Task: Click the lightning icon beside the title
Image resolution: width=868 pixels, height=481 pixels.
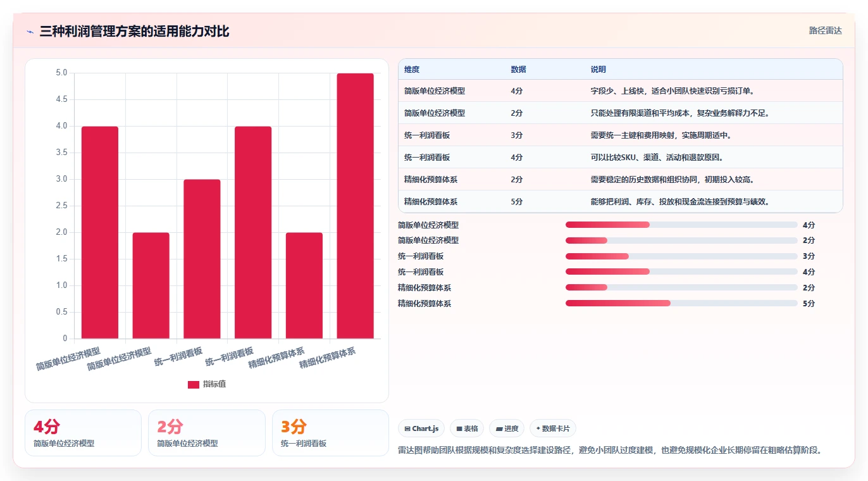Action: click(30, 32)
